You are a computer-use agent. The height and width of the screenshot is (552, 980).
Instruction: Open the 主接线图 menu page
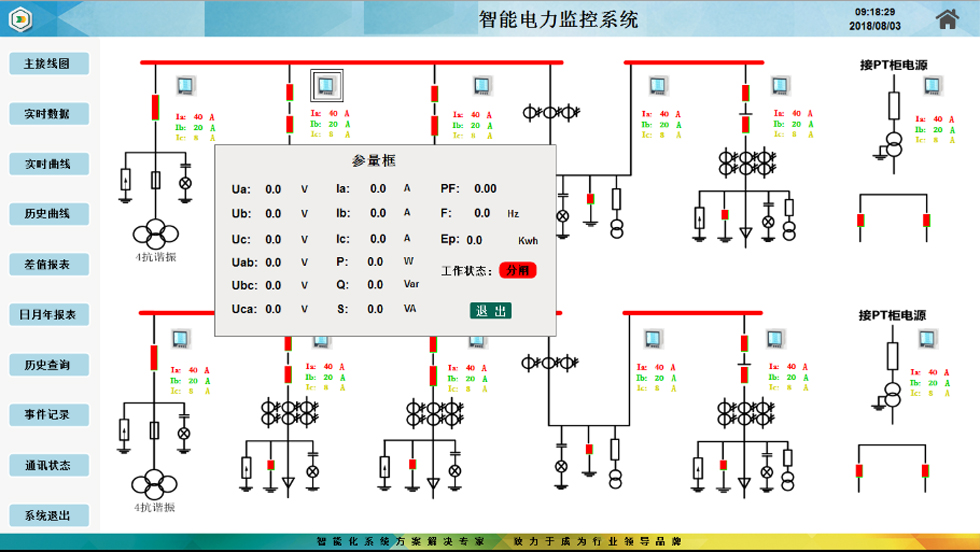48,64
